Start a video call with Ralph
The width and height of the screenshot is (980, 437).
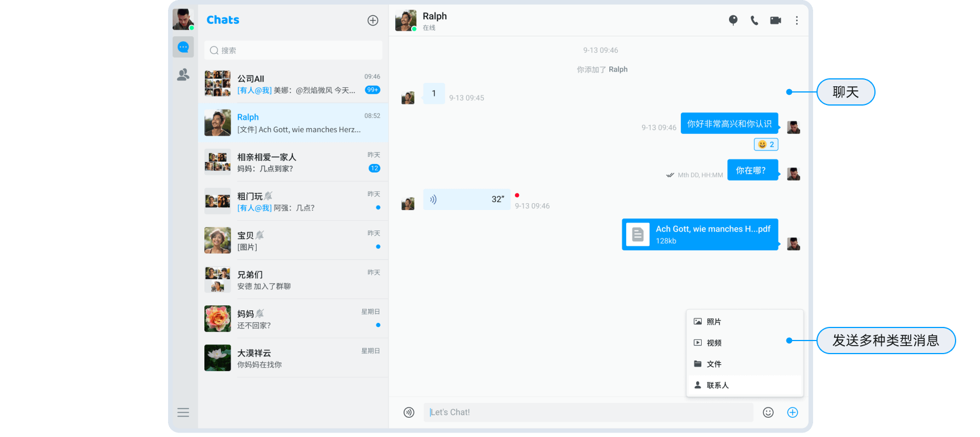click(775, 20)
